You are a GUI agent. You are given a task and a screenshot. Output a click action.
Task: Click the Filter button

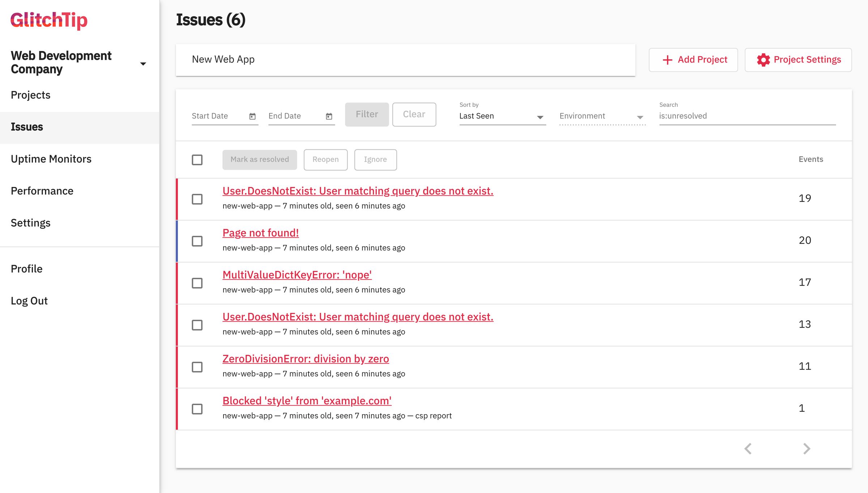(x=366, y=114)
